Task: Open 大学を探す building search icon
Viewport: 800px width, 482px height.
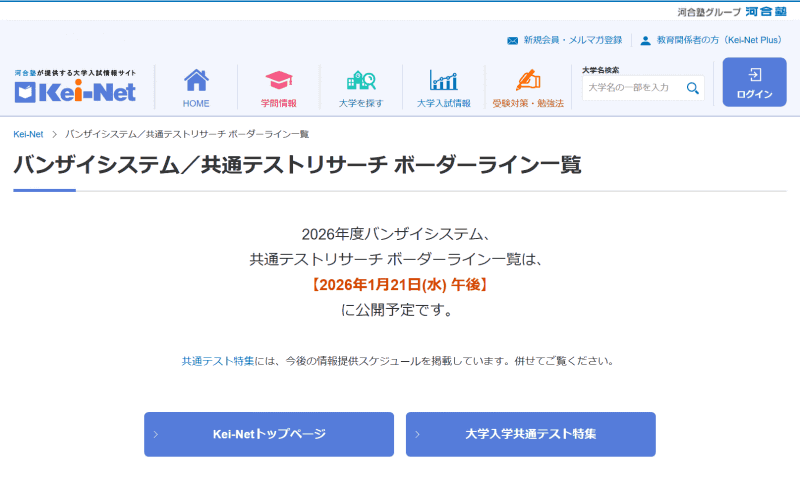Action: click(x=361, y=80)
